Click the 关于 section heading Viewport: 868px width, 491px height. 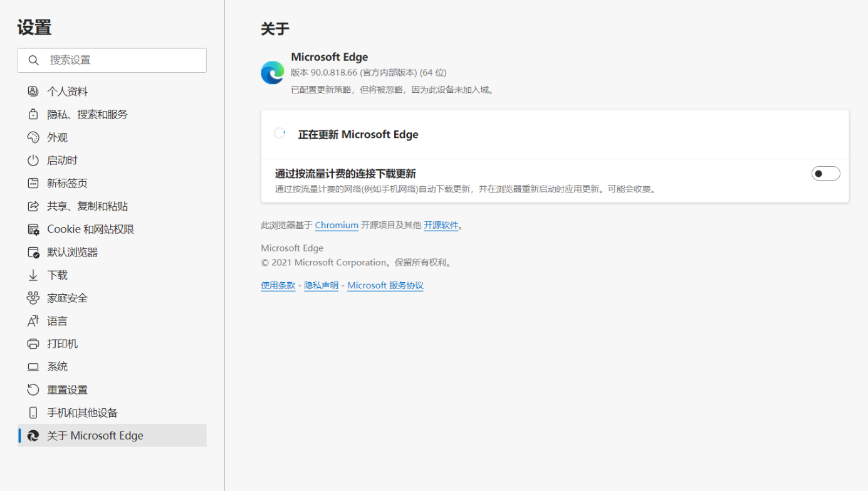click(x=275, y=29)
